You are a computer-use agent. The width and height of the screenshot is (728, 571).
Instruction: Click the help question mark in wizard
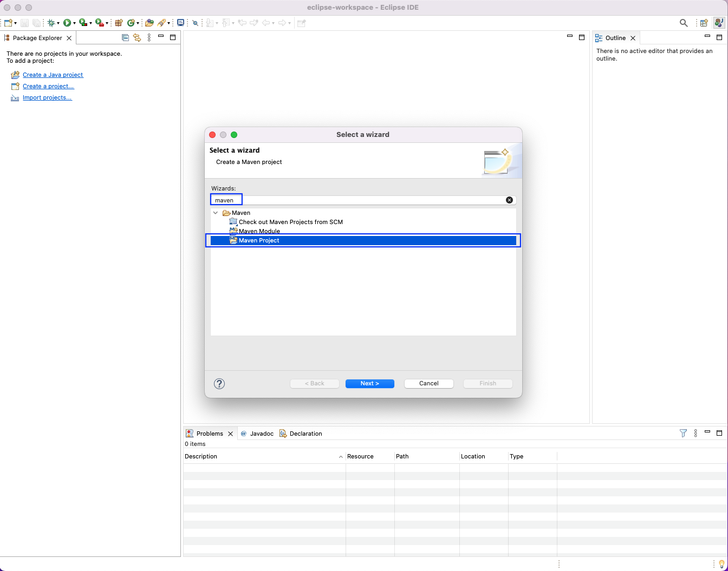click(219, 384)
